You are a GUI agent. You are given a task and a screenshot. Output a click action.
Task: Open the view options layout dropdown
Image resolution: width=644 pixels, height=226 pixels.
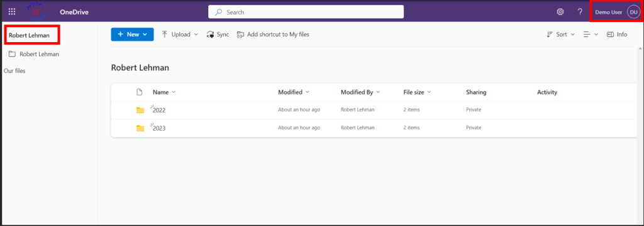pyautogui.click(x=591, y=35)
